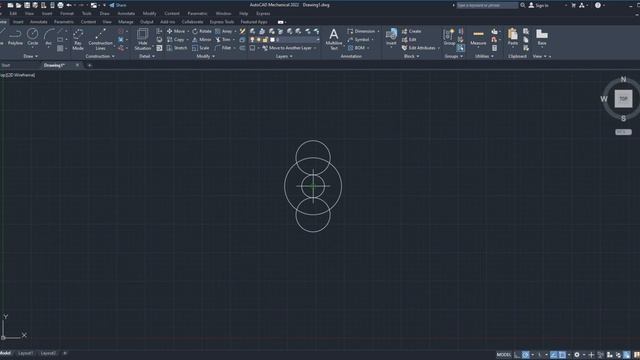Select the Polyline tool
The height and width of the screenshot is (360, 640).
point(15,37)
